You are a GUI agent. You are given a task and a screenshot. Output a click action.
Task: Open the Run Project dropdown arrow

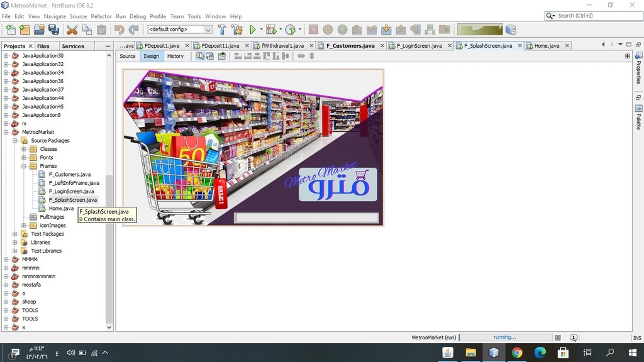pos(261,29)
